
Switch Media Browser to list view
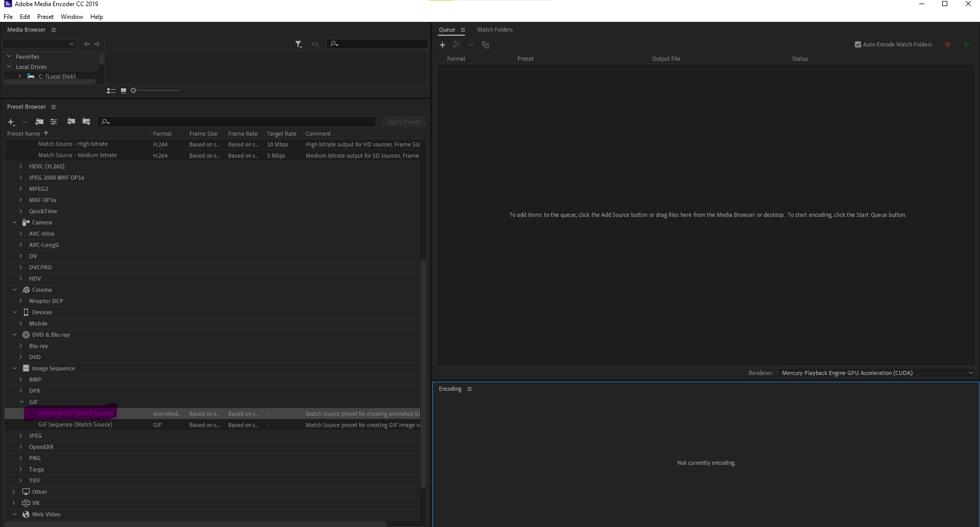[x=111, y=91]
